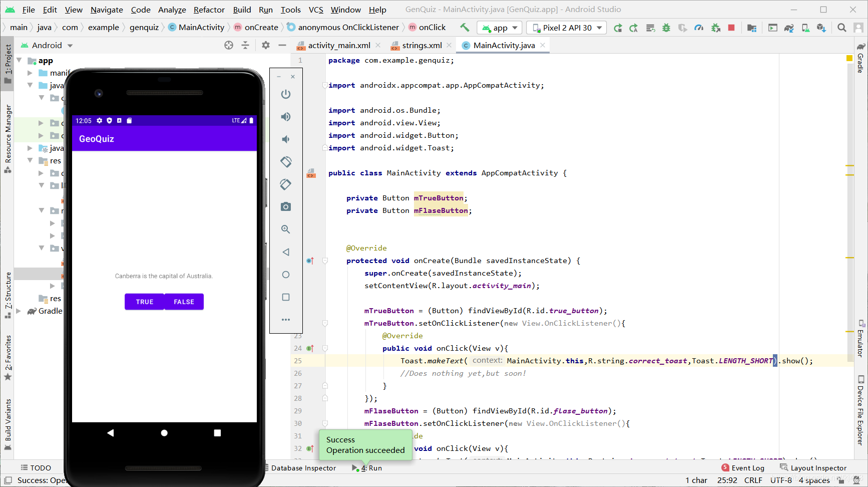Click the MainActivity breadcrumb in navigation bar

[197, 27]
